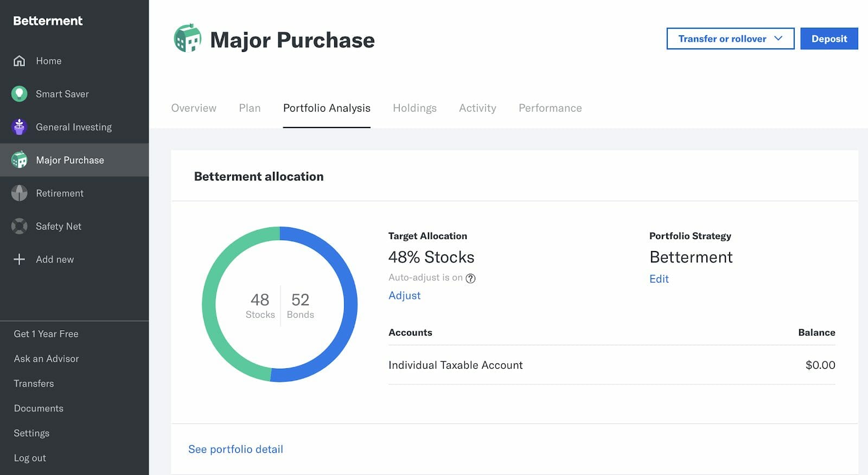Click the Home house icon
Screen dimensions: 868x475
coord(19,61)
